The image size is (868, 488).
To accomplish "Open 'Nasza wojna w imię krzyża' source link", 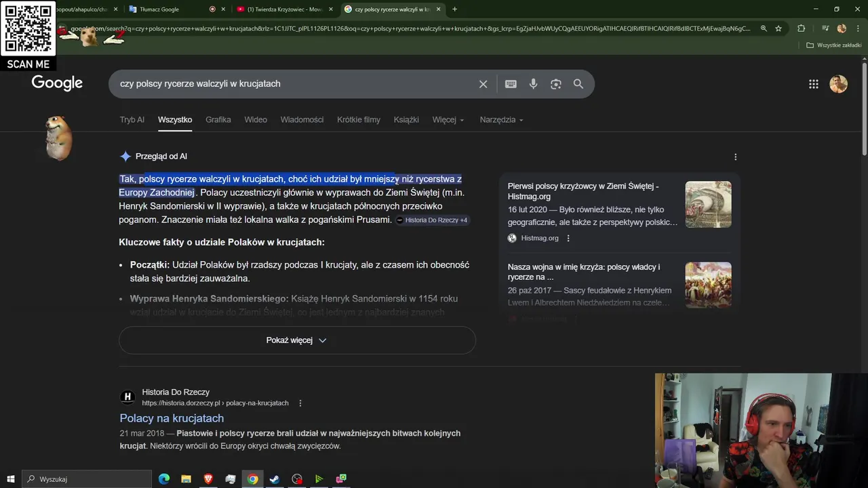I will tap(584, 272).
